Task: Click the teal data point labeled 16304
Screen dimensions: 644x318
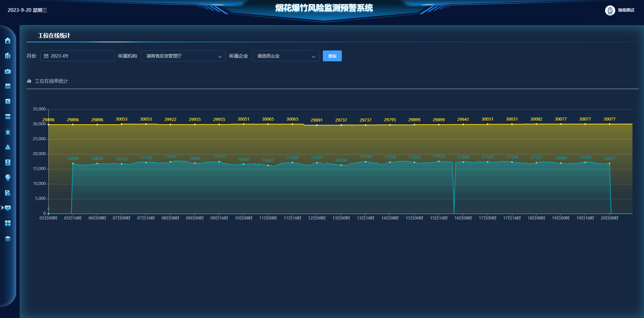Action: tap(341, 165)
